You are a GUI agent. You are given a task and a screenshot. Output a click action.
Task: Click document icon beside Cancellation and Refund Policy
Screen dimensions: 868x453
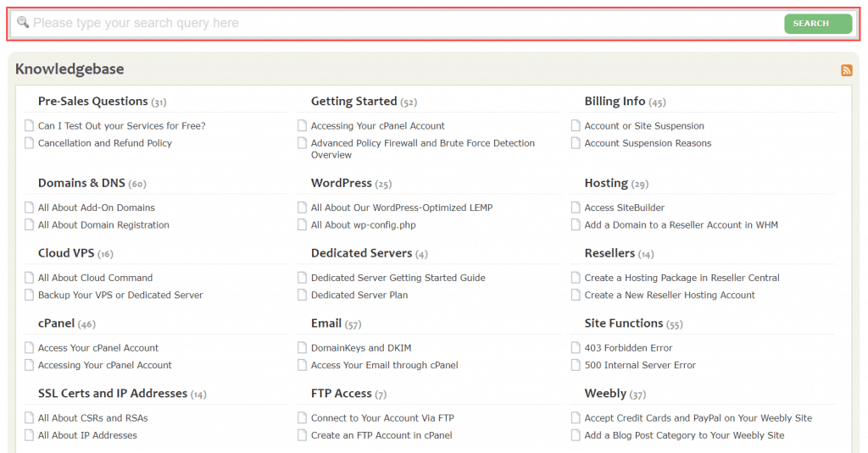[29, 143]
